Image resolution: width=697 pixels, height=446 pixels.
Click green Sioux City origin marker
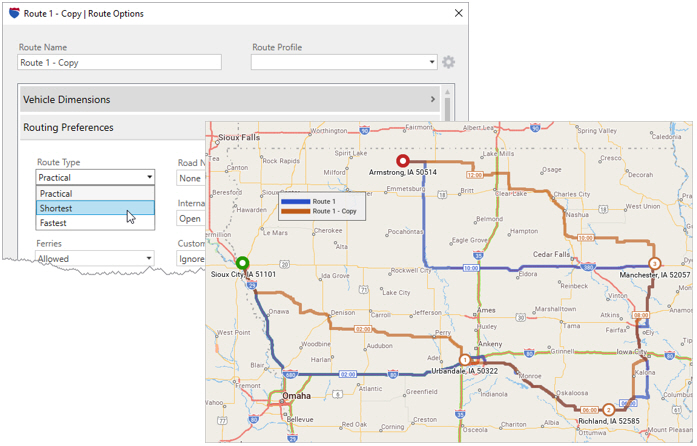pos(242,263)
